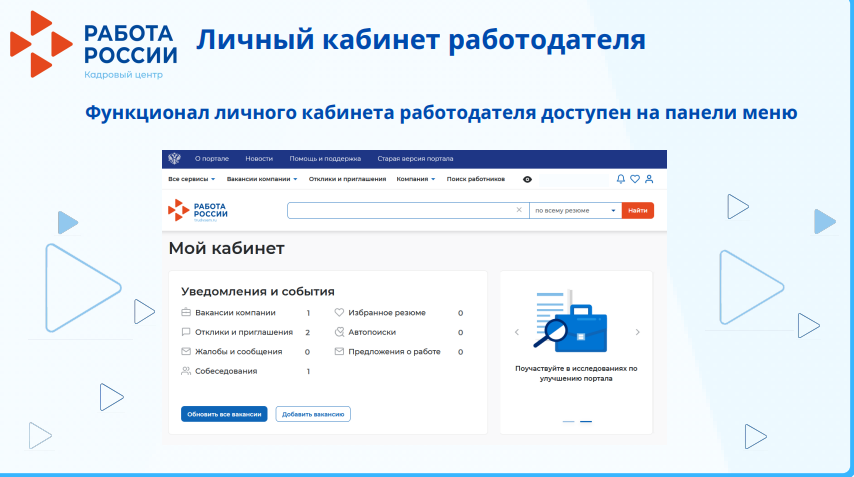Click envelope icon next to Жалобы и сообщения
Image resolution: width=854 pixels, height=477 pixels.
click(x=186, y=351)
